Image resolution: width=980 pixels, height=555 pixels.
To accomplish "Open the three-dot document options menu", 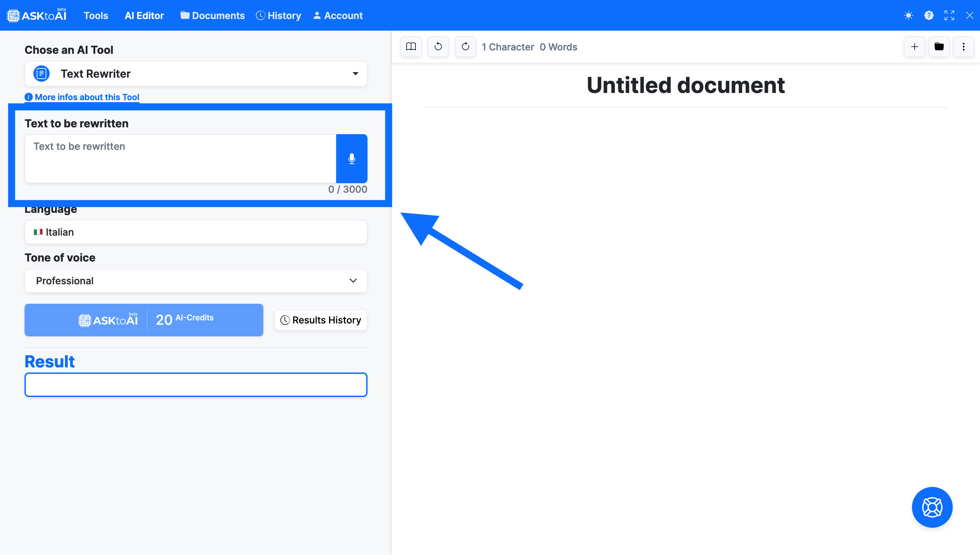I will pos(964,47).
